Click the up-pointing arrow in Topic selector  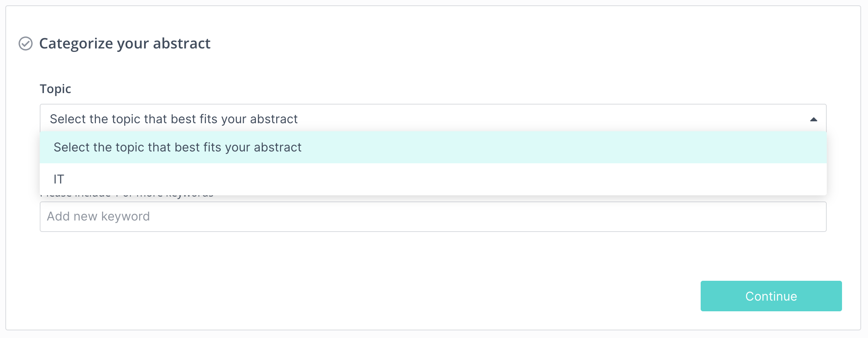point(813,119)
